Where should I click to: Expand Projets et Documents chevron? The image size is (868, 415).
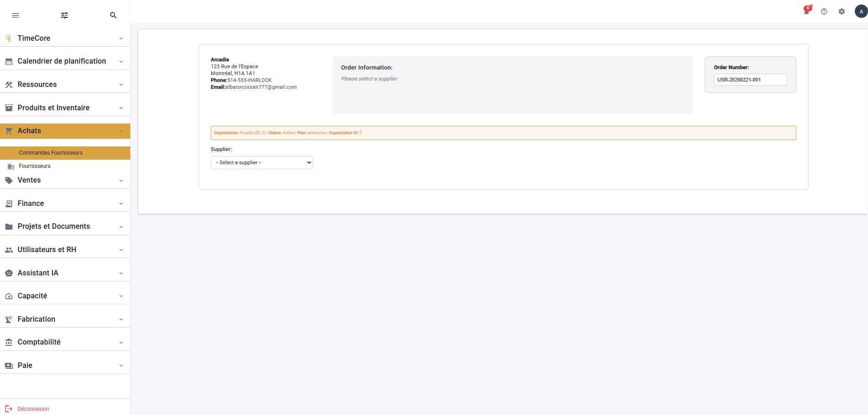point(121,226)
